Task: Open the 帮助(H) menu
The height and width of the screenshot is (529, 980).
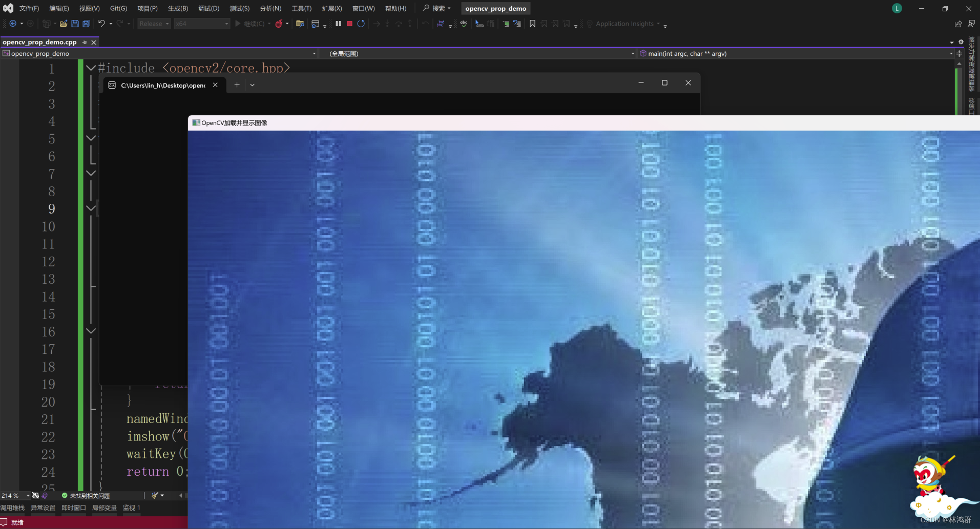Action: [395, 8]
